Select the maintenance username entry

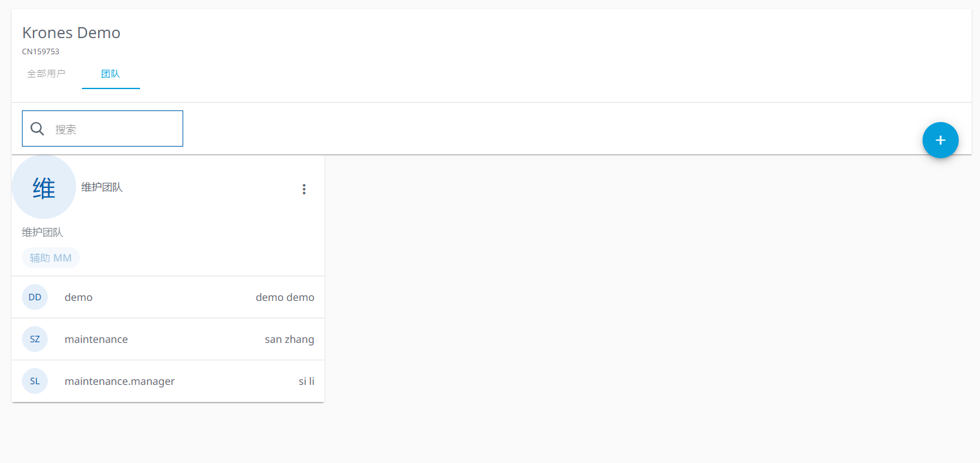point(96,339)
